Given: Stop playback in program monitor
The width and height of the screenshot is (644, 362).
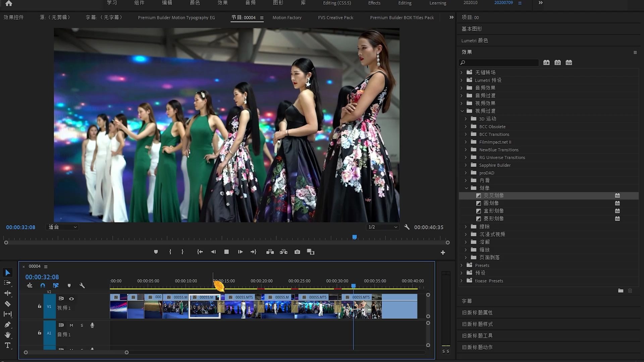Looking at the screenshot, I should coord(226,252).
